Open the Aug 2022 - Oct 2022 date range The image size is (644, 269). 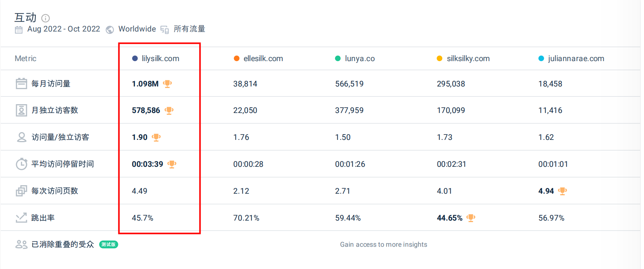click(x=63, y=29)
